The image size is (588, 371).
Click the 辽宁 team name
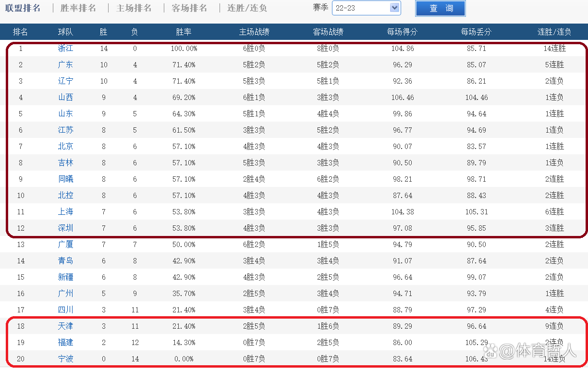point(65,81)
